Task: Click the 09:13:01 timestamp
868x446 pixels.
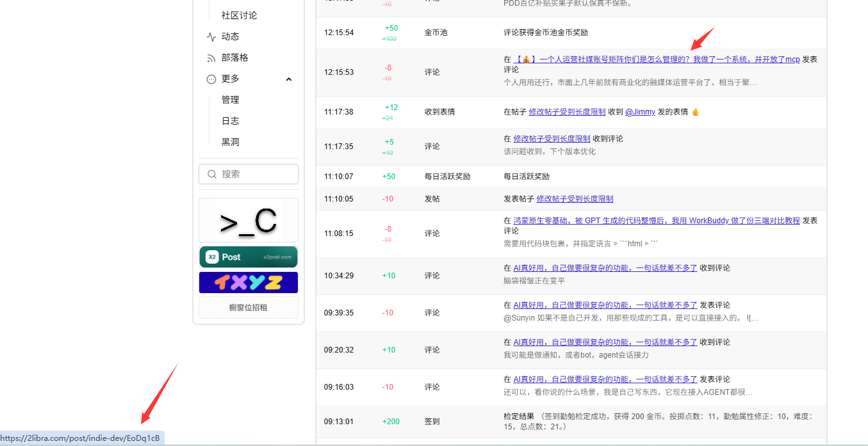Action: pyautogui.click(x=339, y=422)
